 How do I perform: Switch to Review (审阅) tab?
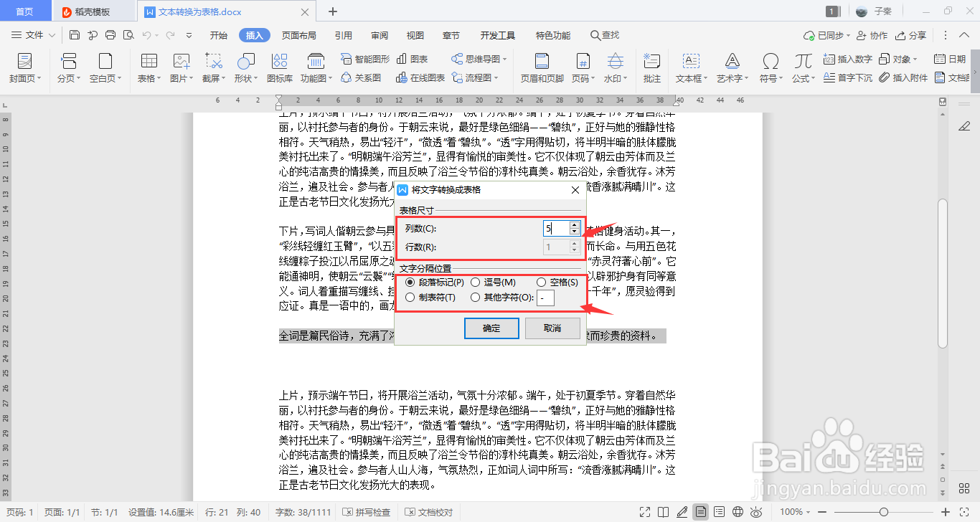pos(380,35)
